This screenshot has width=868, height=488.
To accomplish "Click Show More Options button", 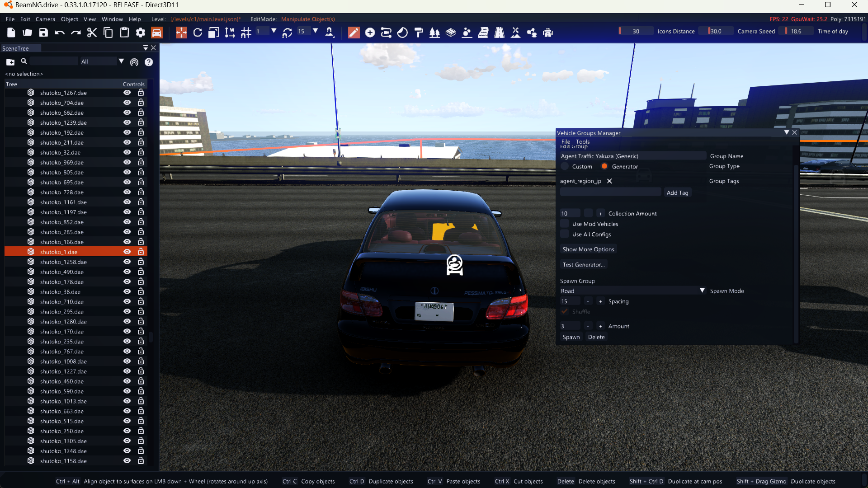I will [x=588, y=249].
